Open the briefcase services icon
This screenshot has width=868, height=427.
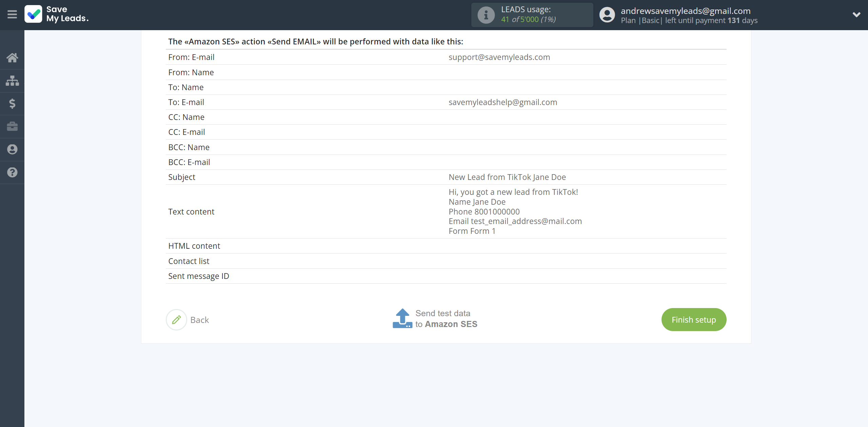coord(12,126)
